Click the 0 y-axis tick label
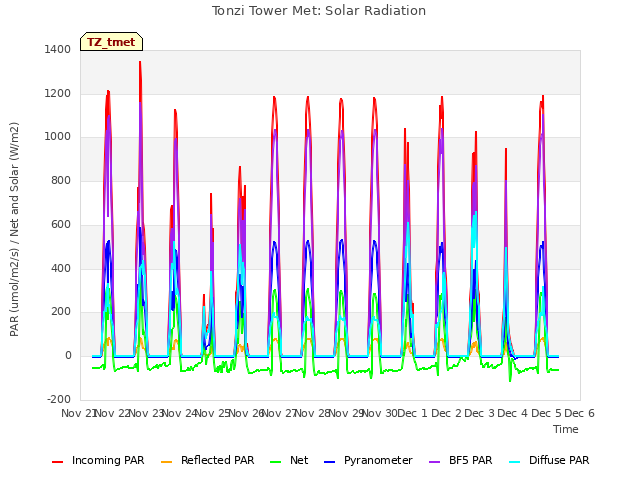This screenshot has width=640, height=480. (x=68, y=356)
